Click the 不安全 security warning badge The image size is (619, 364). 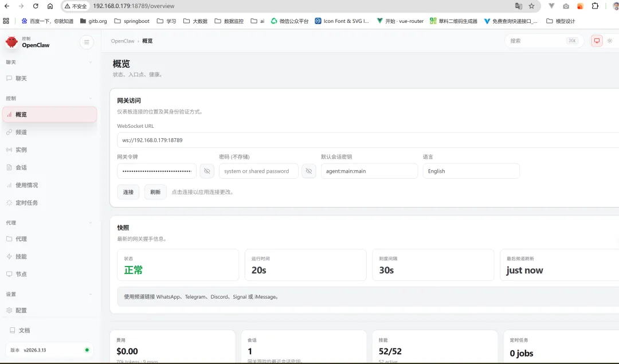click(76, 6)
